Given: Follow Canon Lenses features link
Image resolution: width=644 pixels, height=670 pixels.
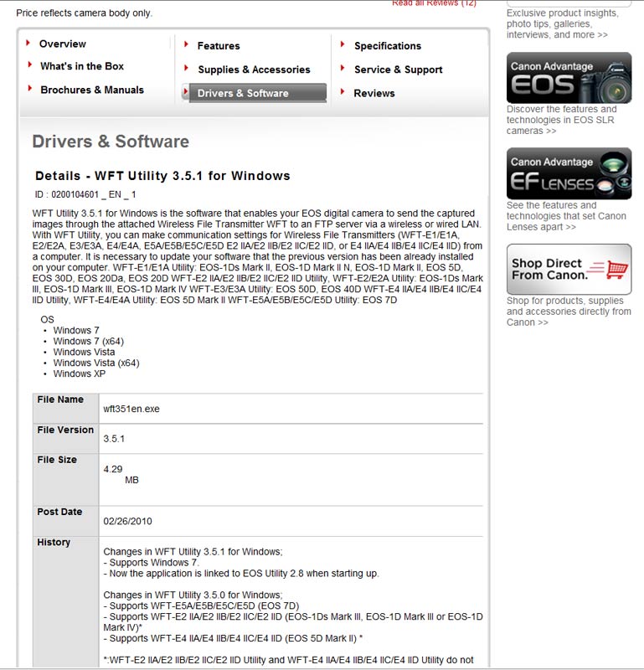Looking at the screenshot, I should [566, 216].
